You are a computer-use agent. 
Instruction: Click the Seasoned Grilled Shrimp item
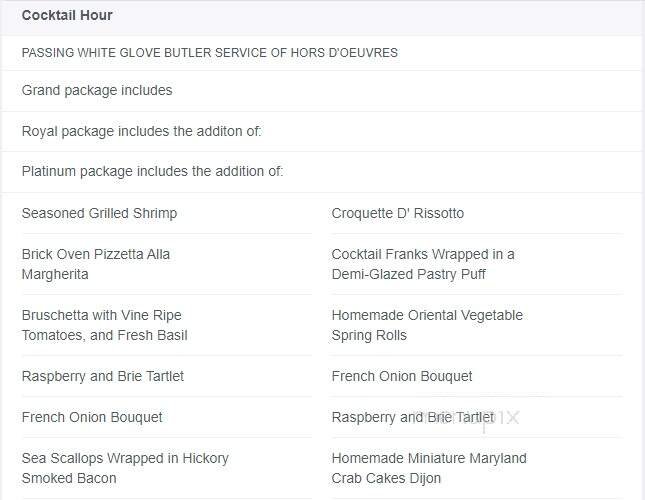(99, 214)
